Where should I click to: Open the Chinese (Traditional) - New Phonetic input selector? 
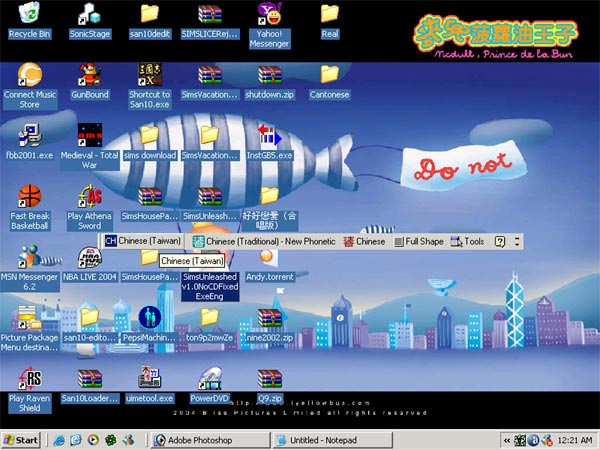click(x=264, y=241)
